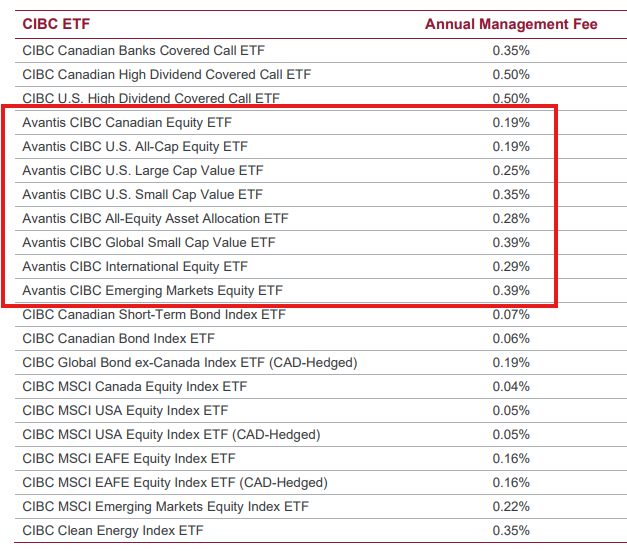627x551 pixels.
Task: Click 0.35% fee for Clean Energy Index ETF
Action: (x=511, y=531)
